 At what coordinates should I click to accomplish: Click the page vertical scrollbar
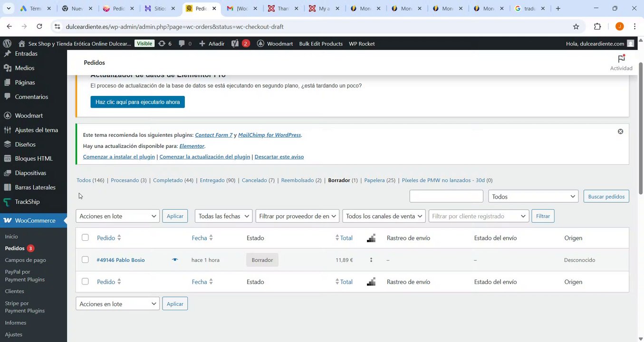coord(641,128)
